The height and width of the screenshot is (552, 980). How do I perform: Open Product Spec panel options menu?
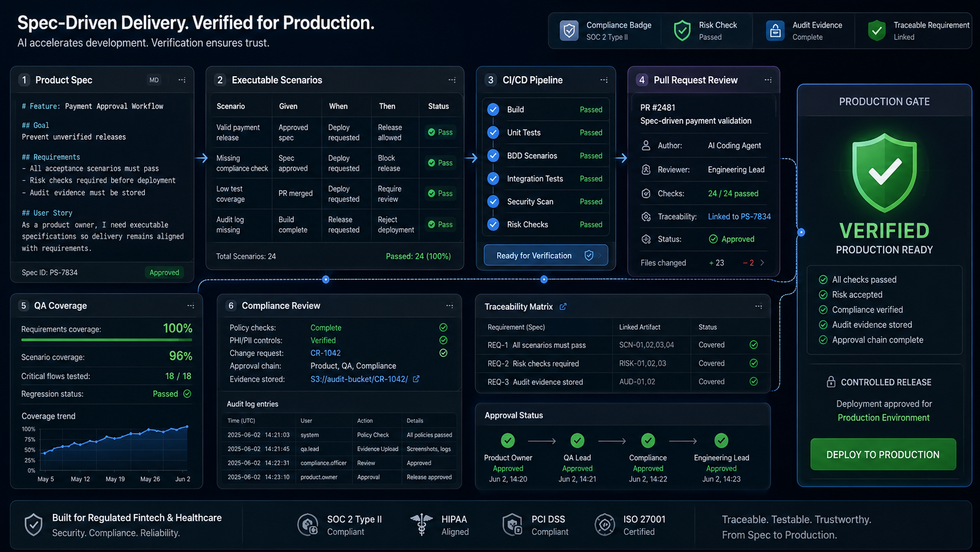[x=182, y=80]
